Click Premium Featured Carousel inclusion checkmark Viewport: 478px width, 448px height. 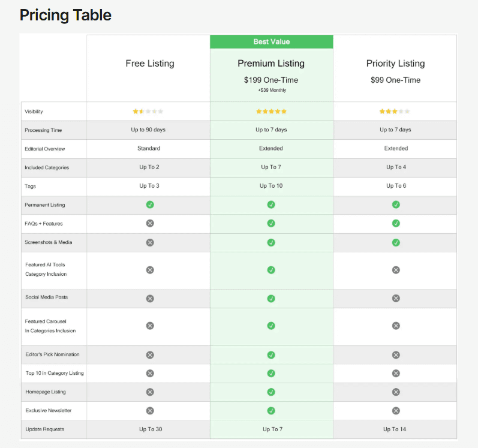click(271, 326)
